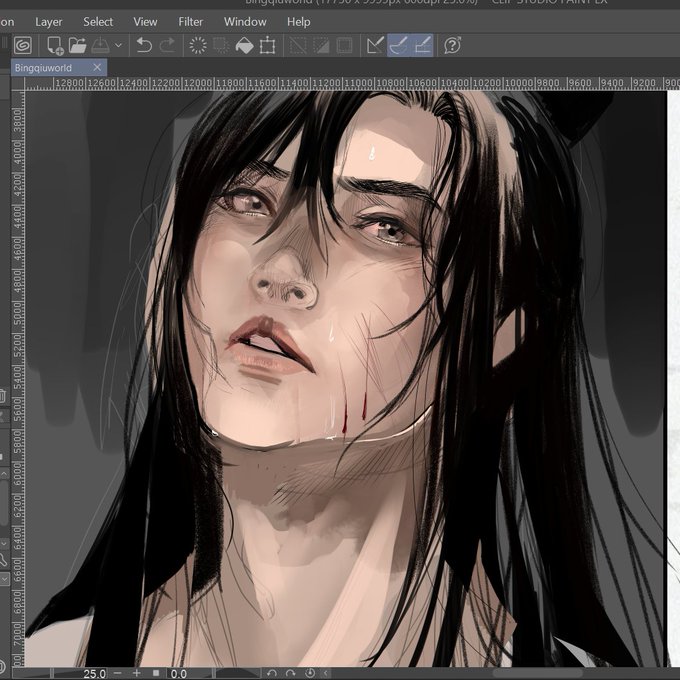Screen dimensions: 680x680
Task: Click the Clear (dotted circle) icon
Action: [198, 45]
